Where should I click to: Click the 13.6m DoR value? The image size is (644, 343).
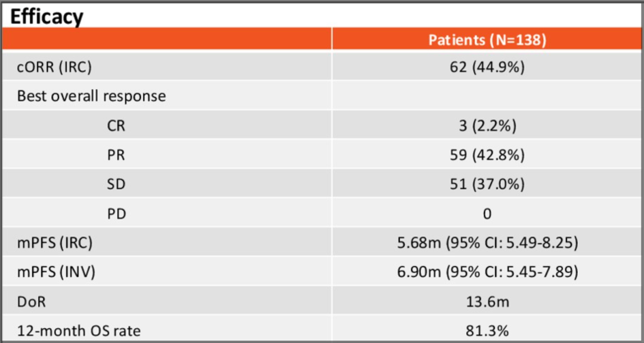(x=487, y=301)
